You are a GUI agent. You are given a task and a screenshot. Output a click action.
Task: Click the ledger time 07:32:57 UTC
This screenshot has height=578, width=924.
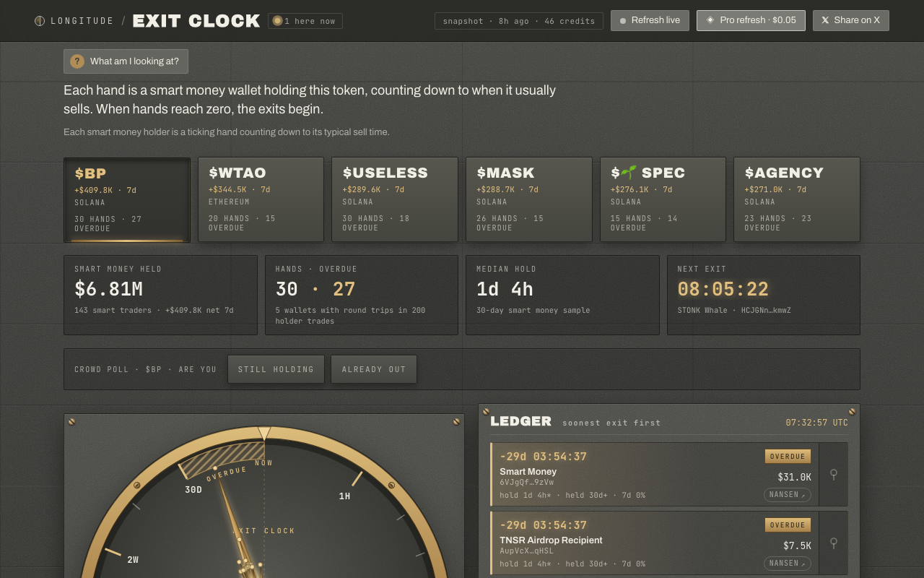pyautogui.click(x=817, y=423)
